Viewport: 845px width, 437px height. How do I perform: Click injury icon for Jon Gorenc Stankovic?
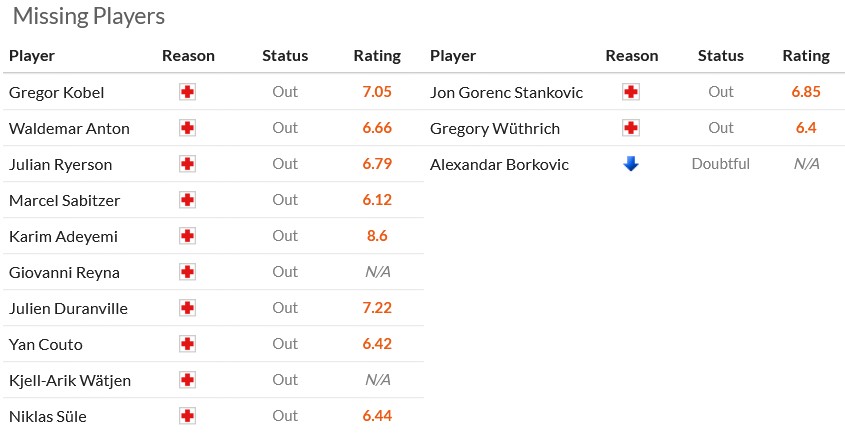[631, 92]
